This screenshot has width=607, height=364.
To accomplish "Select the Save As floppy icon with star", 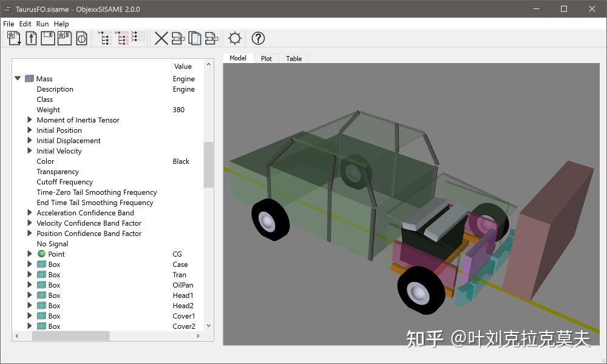I will pyautogui.click(x=66, y=38).
